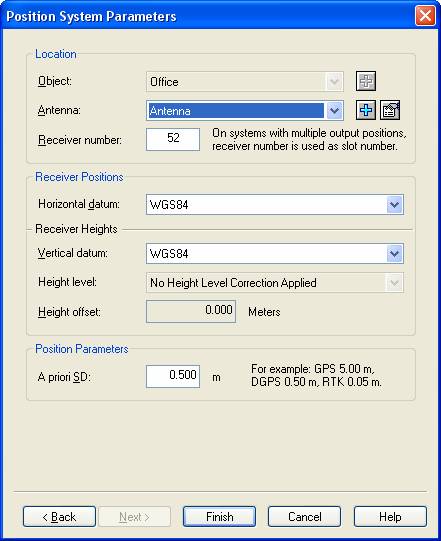Screen dimensions: 441x541
Task: Open Help for this dialog
Action: click(390, 517)
